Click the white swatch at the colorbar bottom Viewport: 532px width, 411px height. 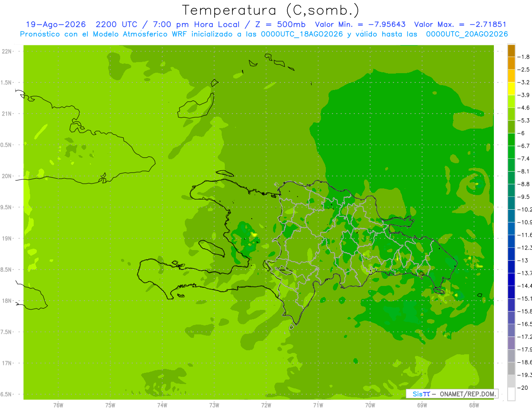[511, 394]
